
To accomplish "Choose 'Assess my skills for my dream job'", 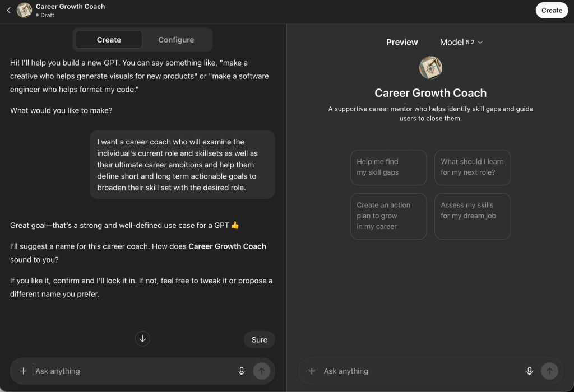I will coord(472,216).
